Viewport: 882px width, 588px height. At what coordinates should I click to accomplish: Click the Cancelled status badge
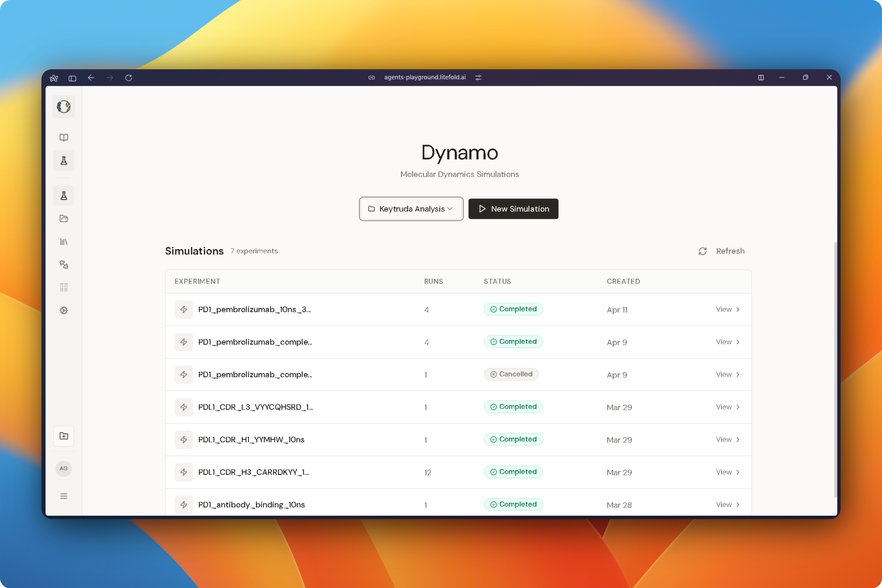pyautogui.click(x=511, y=374)
